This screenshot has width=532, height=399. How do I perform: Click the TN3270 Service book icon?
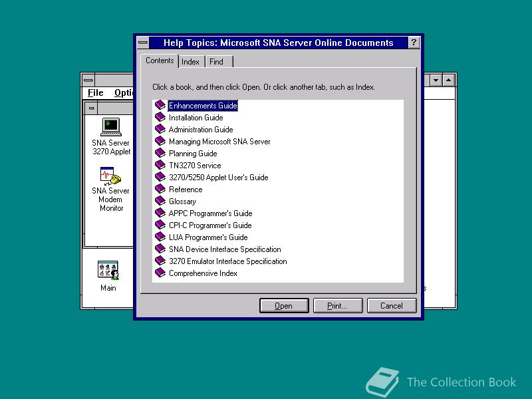pyautogui.click(x=160, y=165)
